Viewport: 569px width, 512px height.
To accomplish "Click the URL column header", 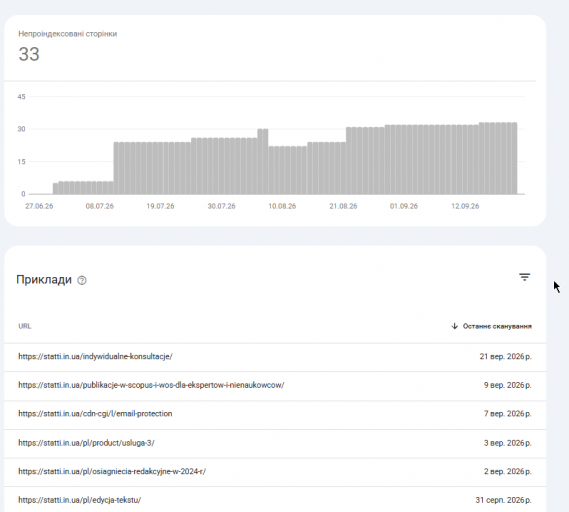I will (25, 326).
